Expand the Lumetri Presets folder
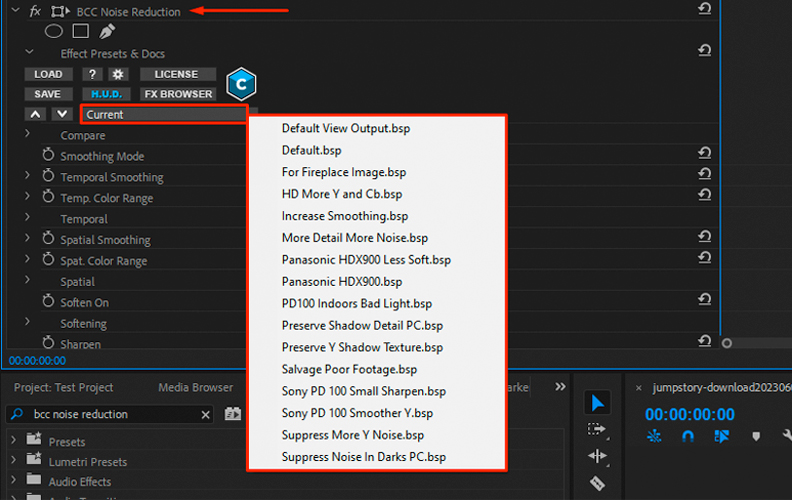Image resolution: width=792 pixels, height=500 pixels. coord(14,460)
